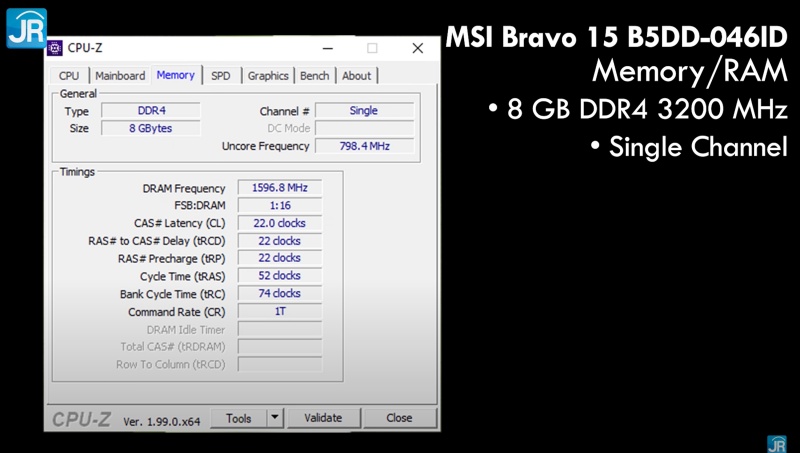Viewport: 800px width, 453px height.
Task: Click the 52 clocks tRAS value
Action: point(280,276)
